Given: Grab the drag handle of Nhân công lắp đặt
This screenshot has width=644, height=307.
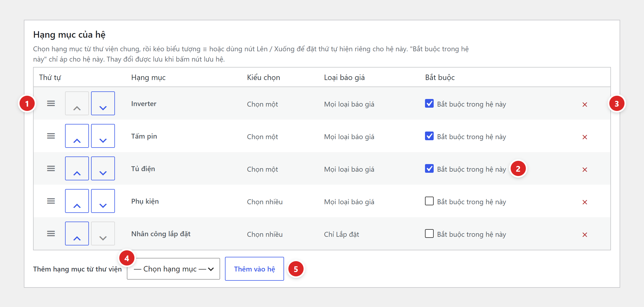Looking at the screenshot, I should (x=51, y=234).
